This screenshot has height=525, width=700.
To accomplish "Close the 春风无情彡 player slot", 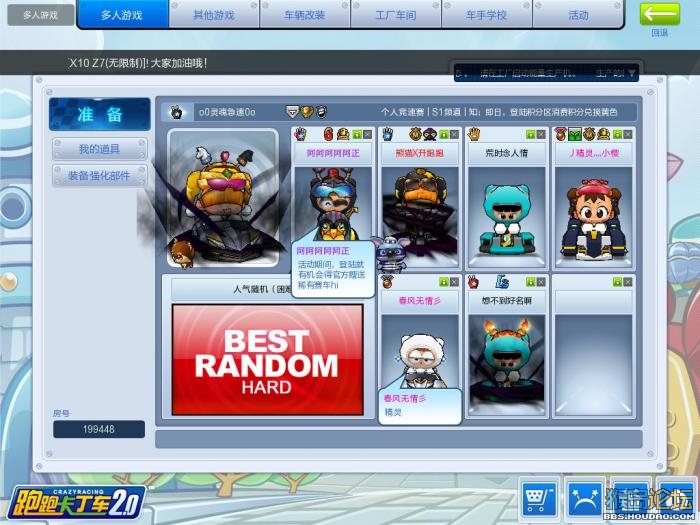I will (x=454, y=282).
